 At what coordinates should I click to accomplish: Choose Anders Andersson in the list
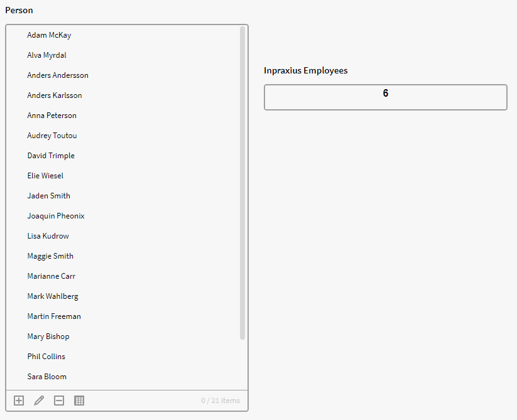point(58,75)
